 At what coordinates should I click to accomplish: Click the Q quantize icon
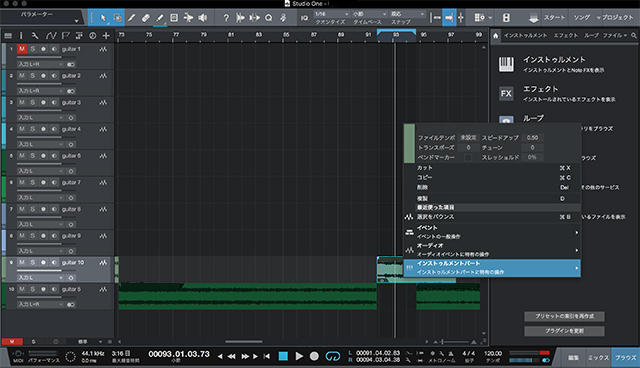tap(269, 18)
